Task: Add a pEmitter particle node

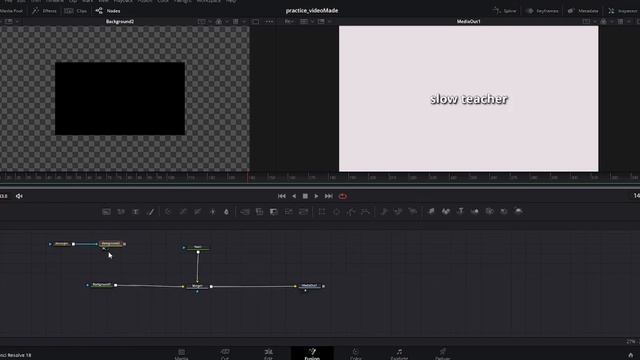Action: pos(384,211)
